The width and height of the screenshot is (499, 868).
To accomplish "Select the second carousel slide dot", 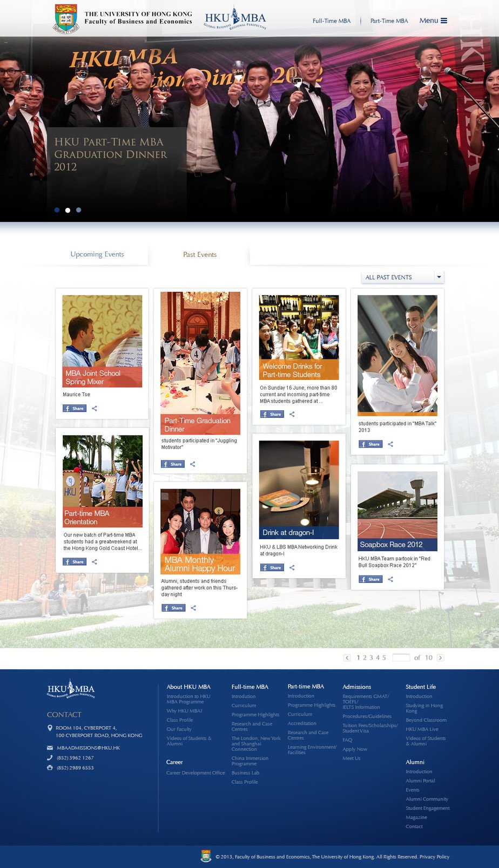I will click(68, 210).
